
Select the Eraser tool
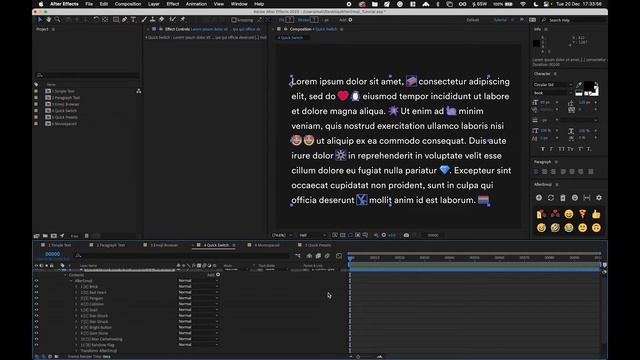coord(161,20)
